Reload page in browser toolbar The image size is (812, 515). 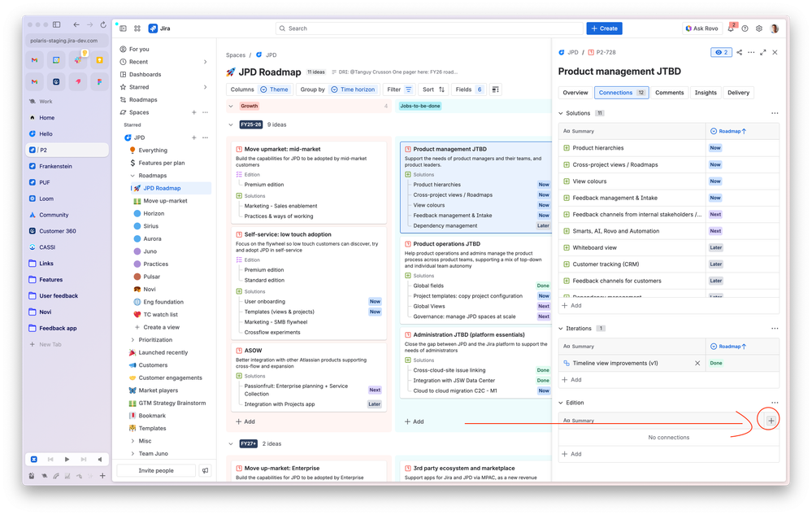point(103,24)
